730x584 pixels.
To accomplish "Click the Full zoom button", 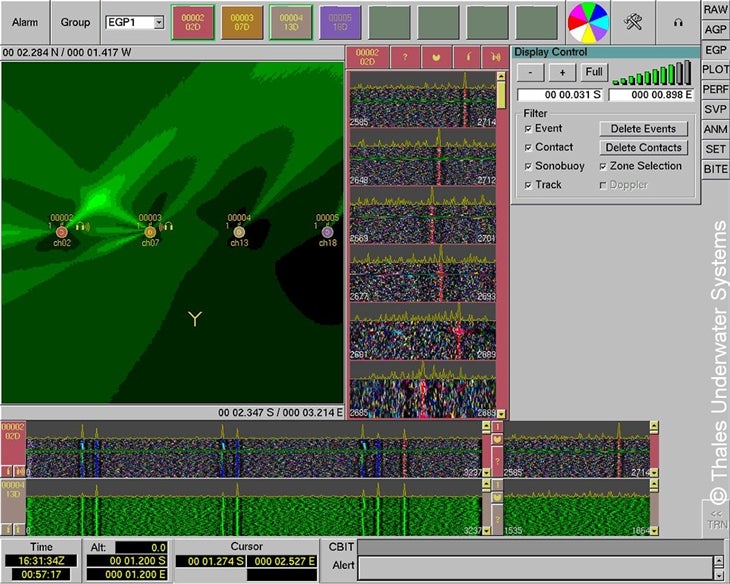I will [594, 73].
